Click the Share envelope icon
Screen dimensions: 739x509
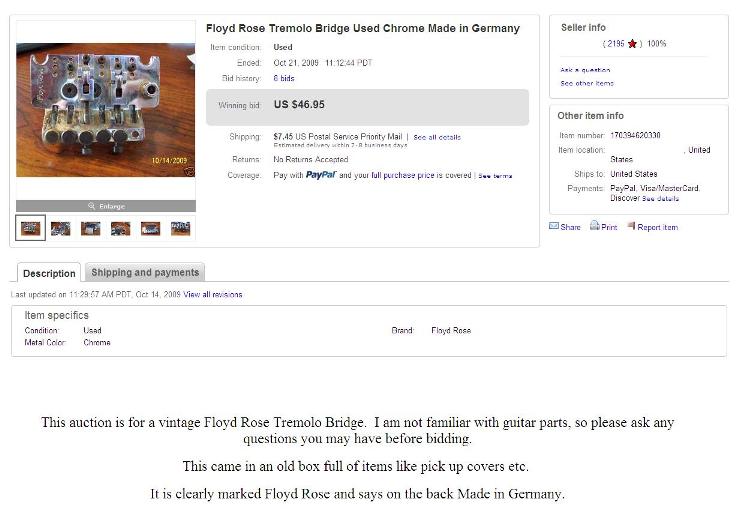[x=554, y=227]
